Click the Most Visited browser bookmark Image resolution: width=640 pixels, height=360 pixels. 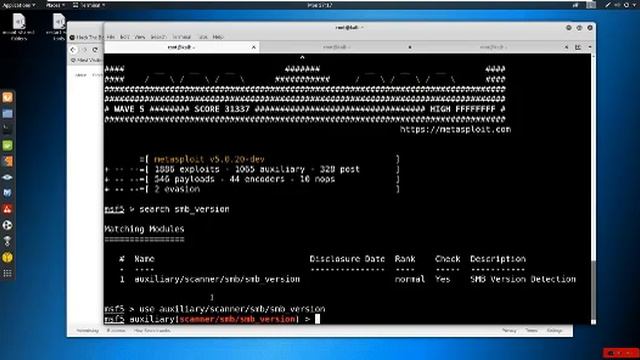(87, 60)
